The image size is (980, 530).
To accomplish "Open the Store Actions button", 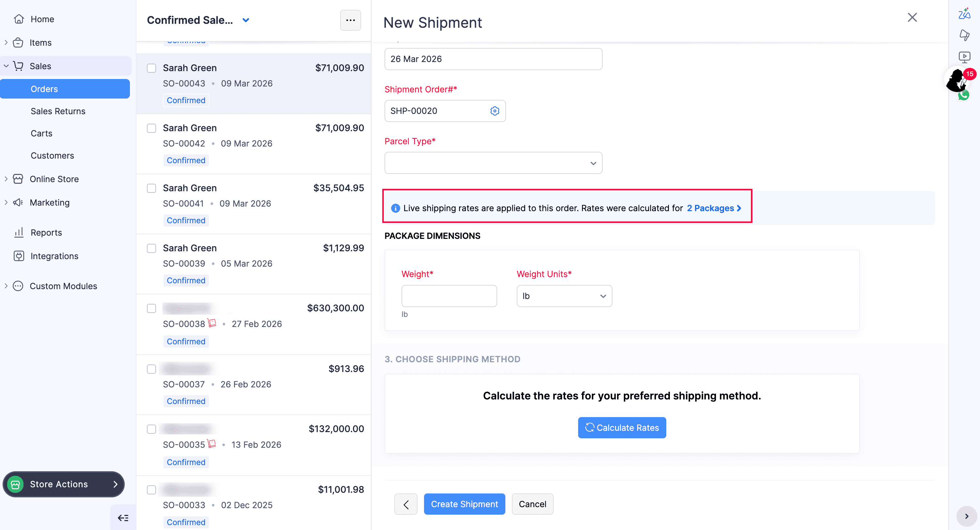I will (64, 484).
